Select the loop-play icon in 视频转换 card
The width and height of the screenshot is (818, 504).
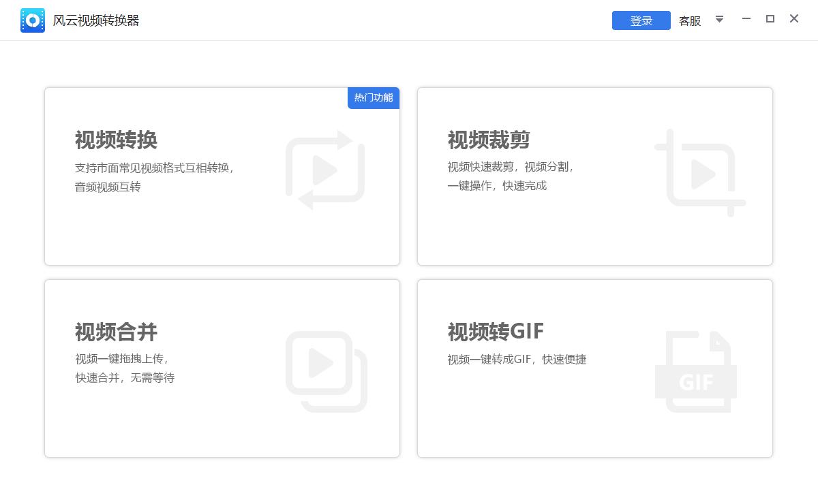tap(326, 168)
